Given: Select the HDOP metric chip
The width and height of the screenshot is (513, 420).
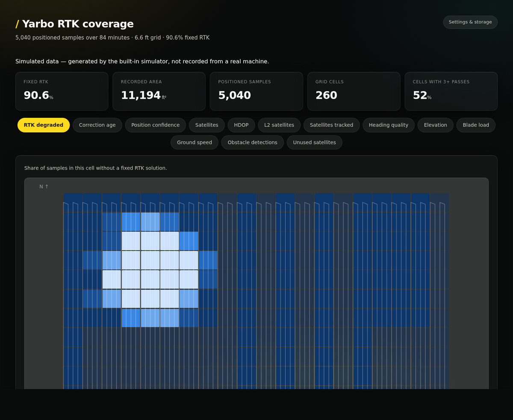Looking at the screenshot, I should click(241, 125).
